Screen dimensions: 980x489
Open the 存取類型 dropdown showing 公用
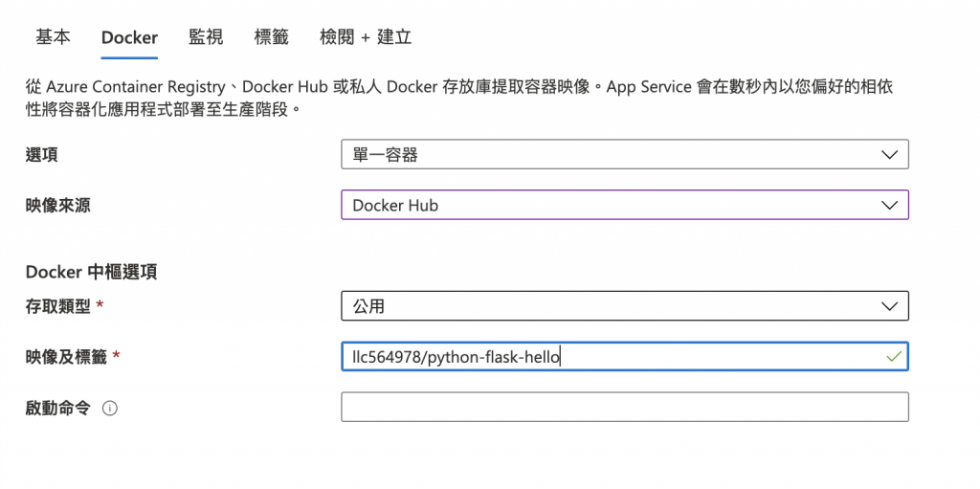click(624, 306)
